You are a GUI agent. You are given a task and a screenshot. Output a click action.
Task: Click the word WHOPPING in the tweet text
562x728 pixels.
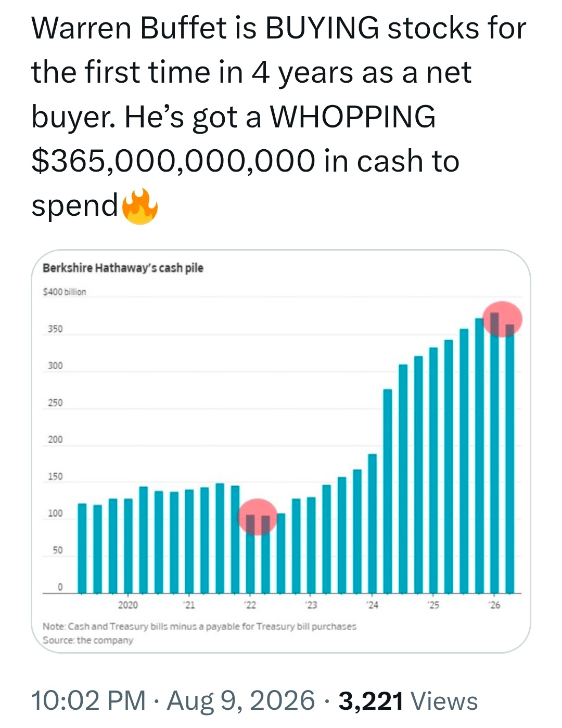click(353, 116)
